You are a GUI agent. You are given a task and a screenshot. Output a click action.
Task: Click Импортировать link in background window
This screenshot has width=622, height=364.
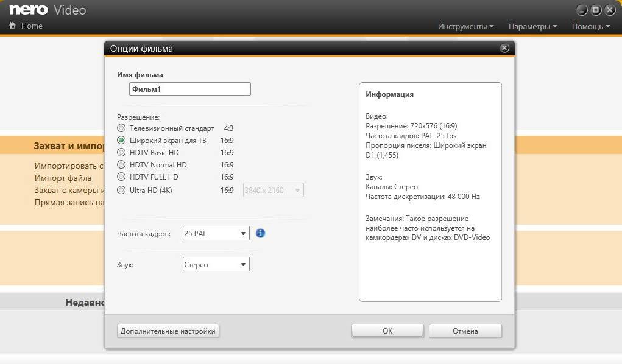click(x=69, y=166)
